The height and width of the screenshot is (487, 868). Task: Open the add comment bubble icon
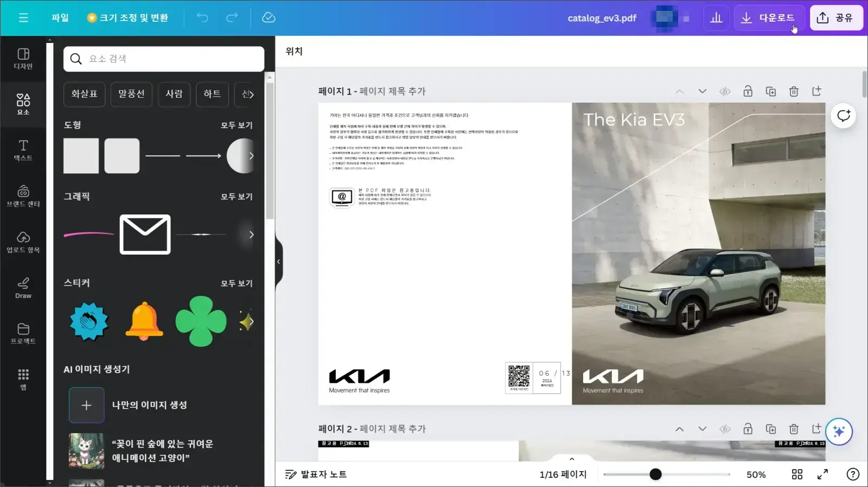click(844, 116)
